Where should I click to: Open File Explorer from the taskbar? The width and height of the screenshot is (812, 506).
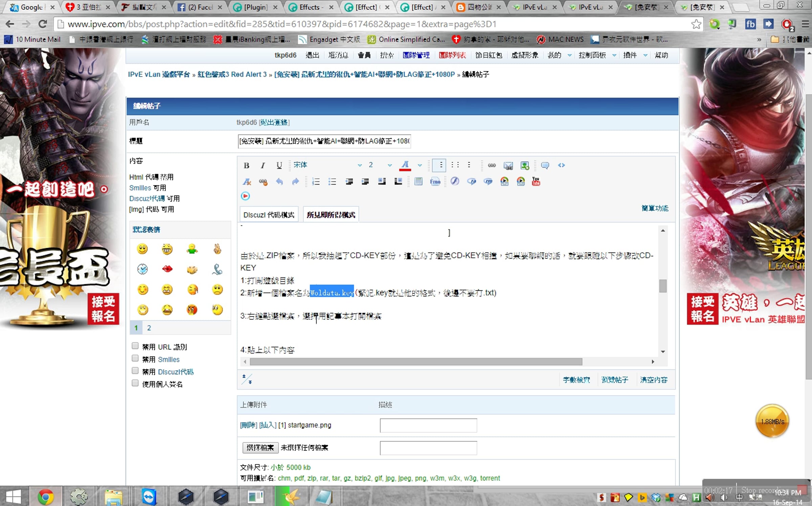pyautogui.click(x=113, y=497)
